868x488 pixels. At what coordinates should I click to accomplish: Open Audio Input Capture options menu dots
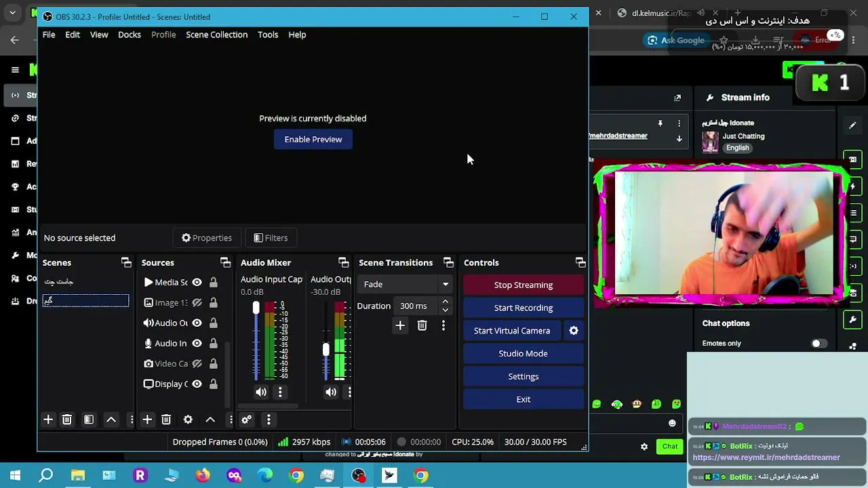[280, 392]
